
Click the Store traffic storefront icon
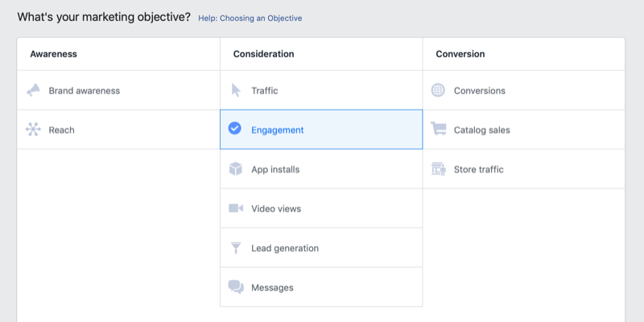point(439,169)
